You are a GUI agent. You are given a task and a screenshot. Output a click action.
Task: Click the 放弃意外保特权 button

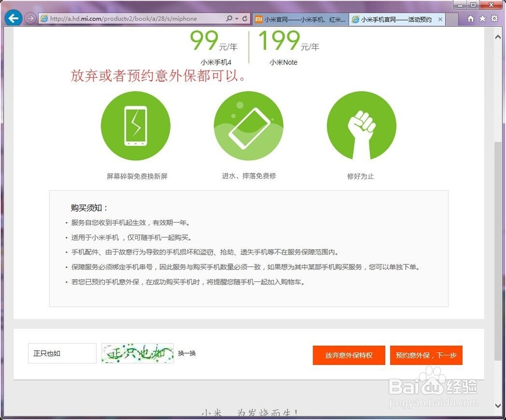(x=349, y=355)
